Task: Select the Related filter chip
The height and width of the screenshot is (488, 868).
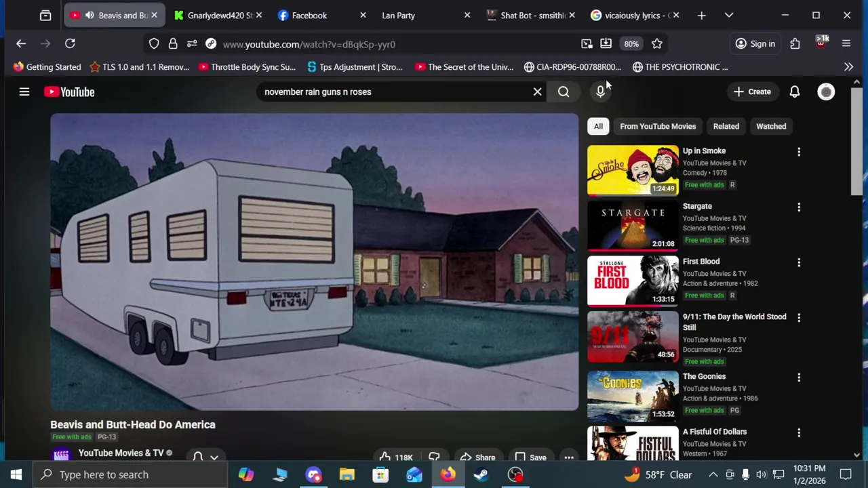Action: [x=726, y=126]
